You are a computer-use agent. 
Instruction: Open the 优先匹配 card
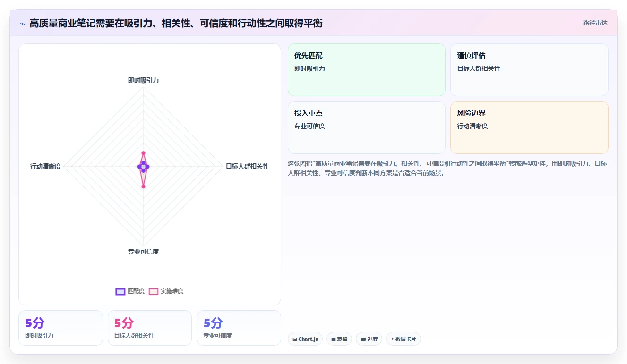tap(366, 70)
